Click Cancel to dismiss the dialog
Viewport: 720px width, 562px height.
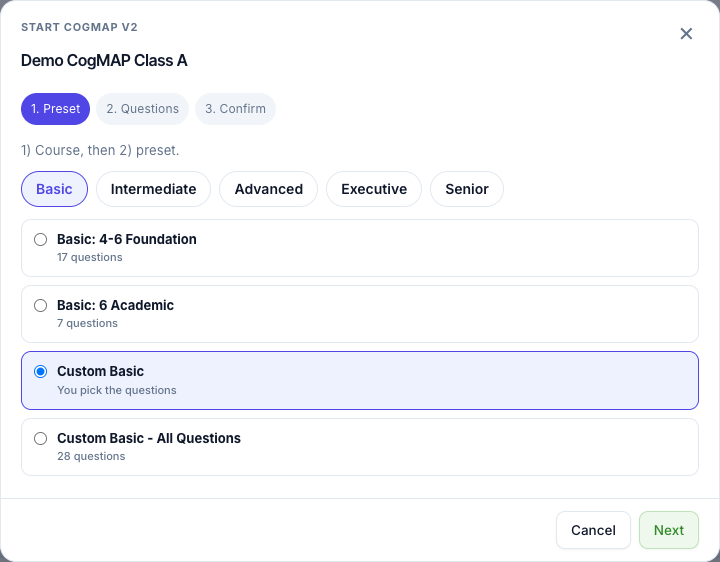pyautogui.click(x=593, y=530)
